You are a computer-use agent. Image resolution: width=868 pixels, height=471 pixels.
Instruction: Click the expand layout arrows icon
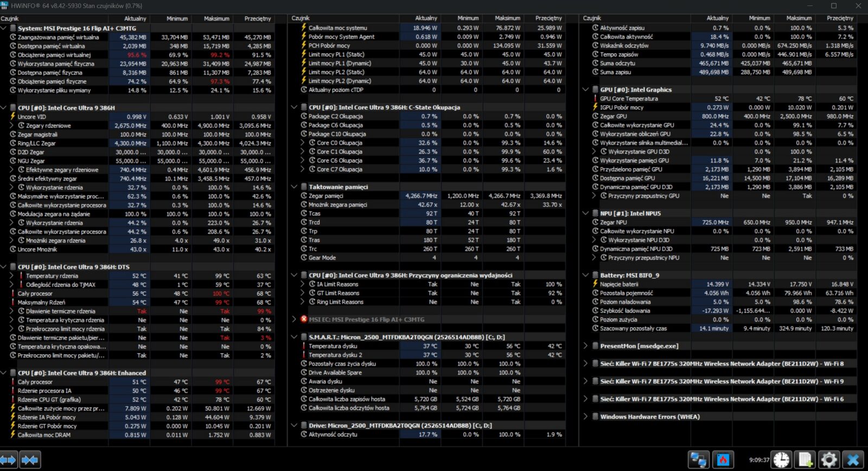8,460
